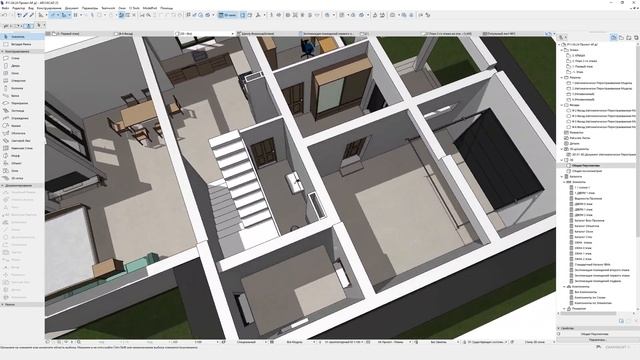
Task: Collapse the Документирование toolbox section
Action: (3, 185)
